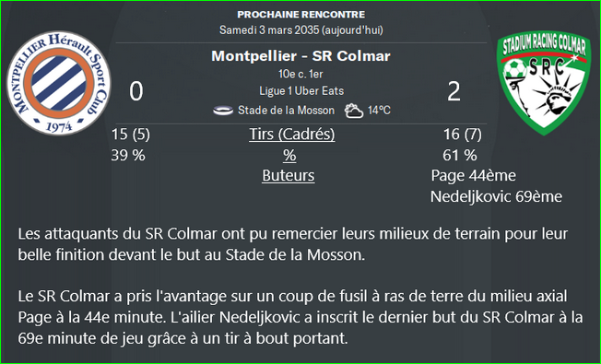Select scorer Nedeljkovic 69ème
Viewport: 601px width, 364px height.
click(x=496, y=196)
